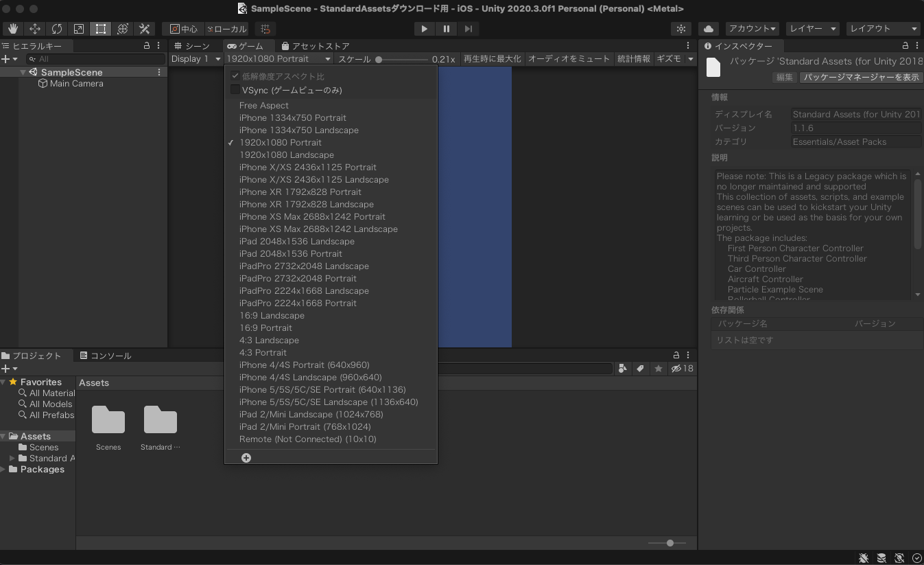Open 1920x1080 Portrait aspect dropdown

point(279,59)
